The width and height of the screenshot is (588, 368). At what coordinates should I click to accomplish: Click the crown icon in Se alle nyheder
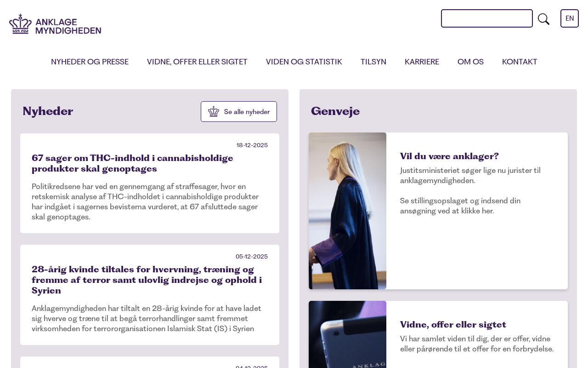point(214,111)
